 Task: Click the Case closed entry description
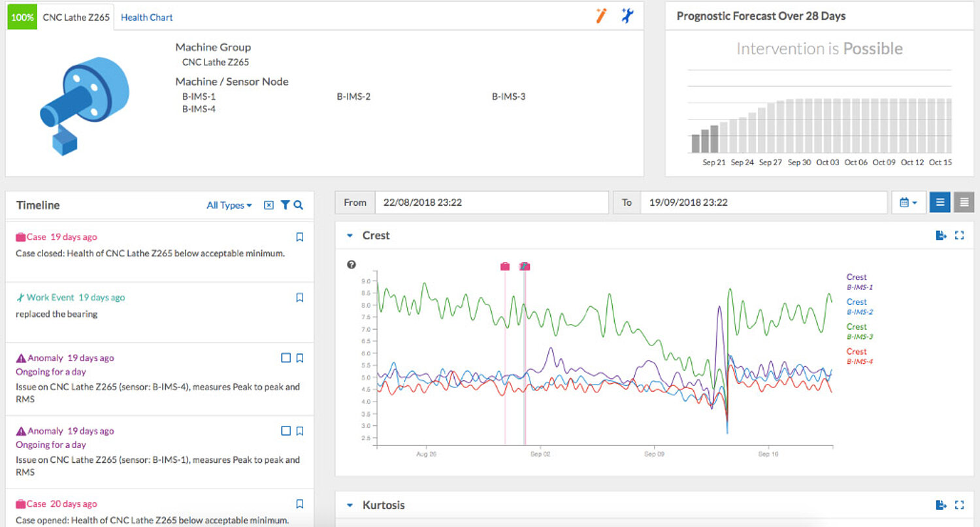point(150,253)
